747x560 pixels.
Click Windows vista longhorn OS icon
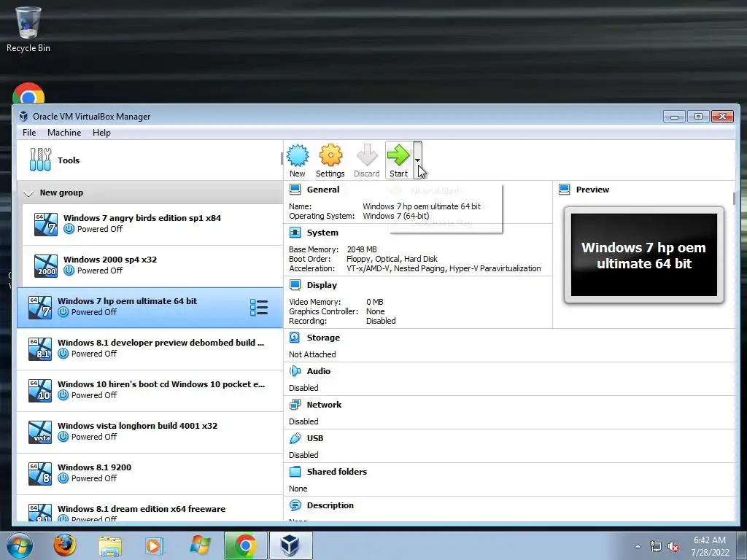click(x=40, y=432)
